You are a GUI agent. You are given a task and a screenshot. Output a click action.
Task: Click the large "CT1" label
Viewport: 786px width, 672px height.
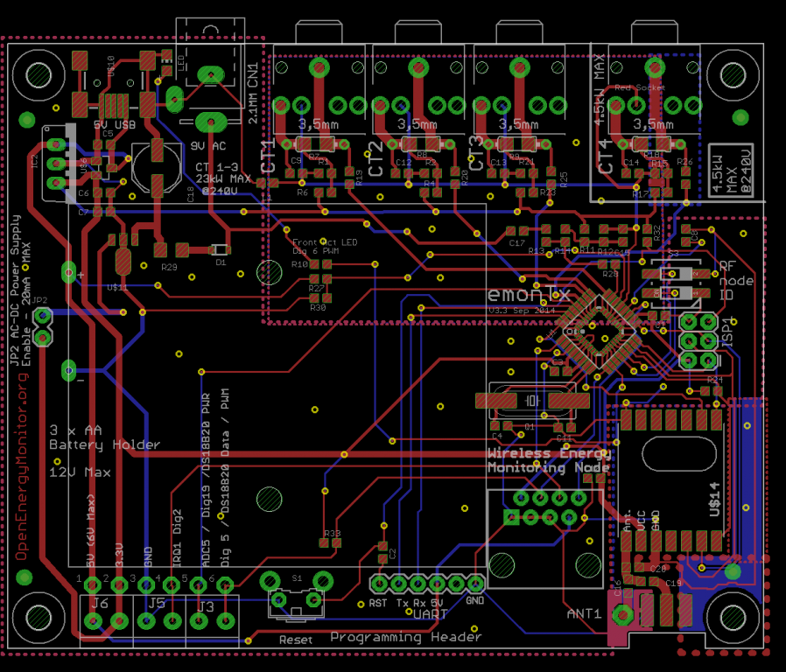[x=268, y=157]
